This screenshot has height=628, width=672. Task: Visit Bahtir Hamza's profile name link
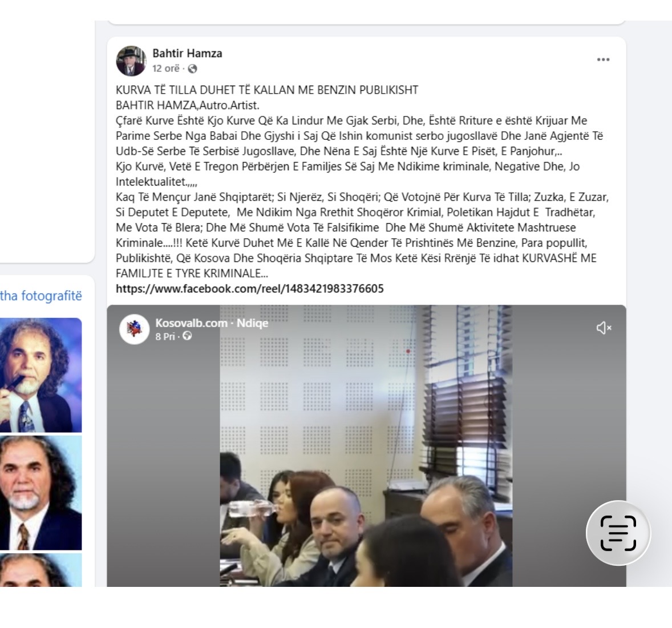pos(187,53)
